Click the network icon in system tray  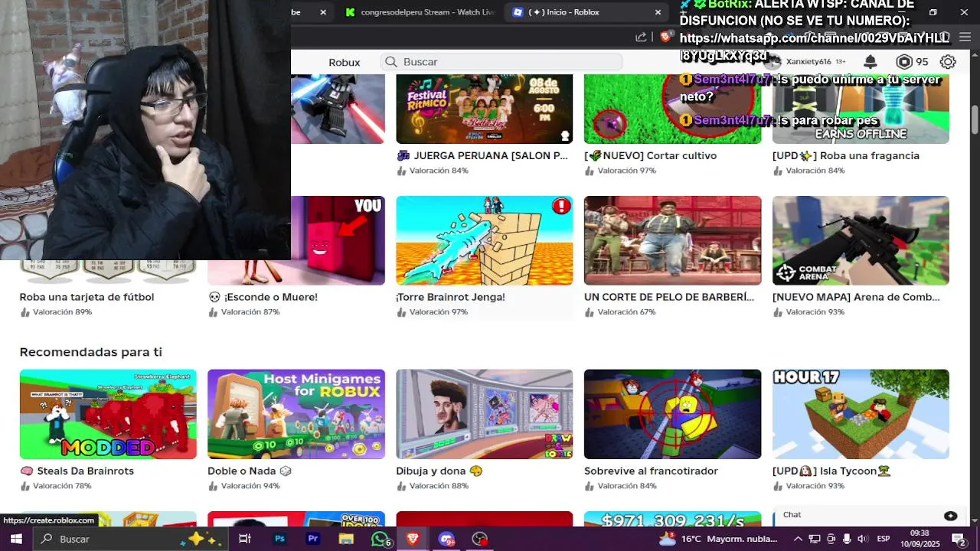[815, 539]
